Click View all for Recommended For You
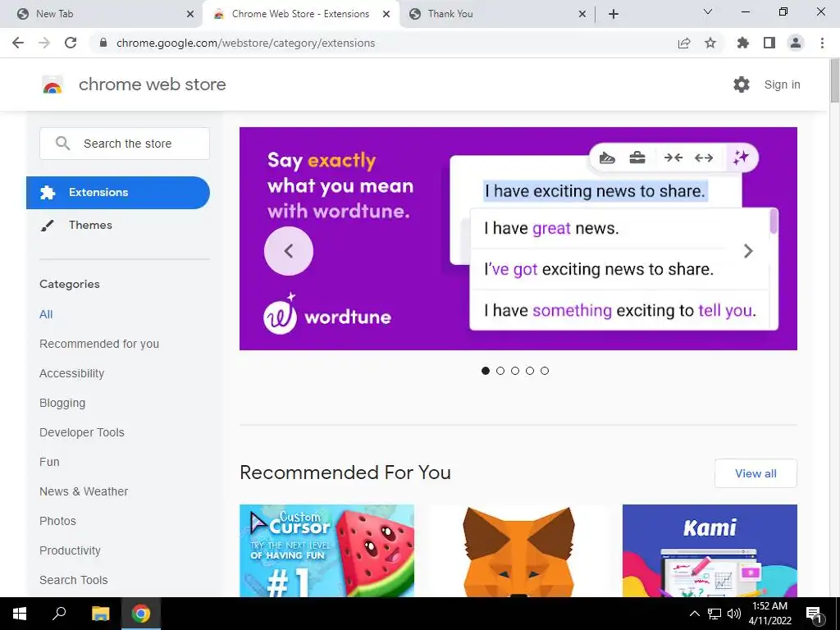Viewport: 840px width, 630px height. point(756,473)
